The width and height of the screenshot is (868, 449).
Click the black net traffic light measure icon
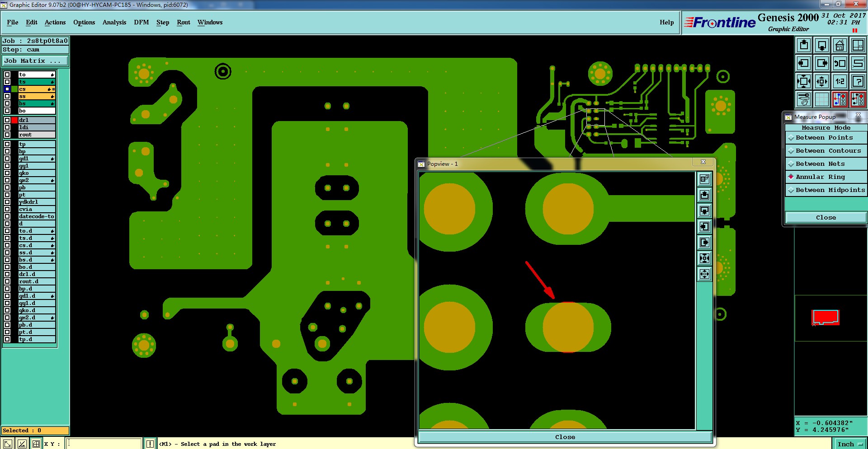[x=858, y=99]
